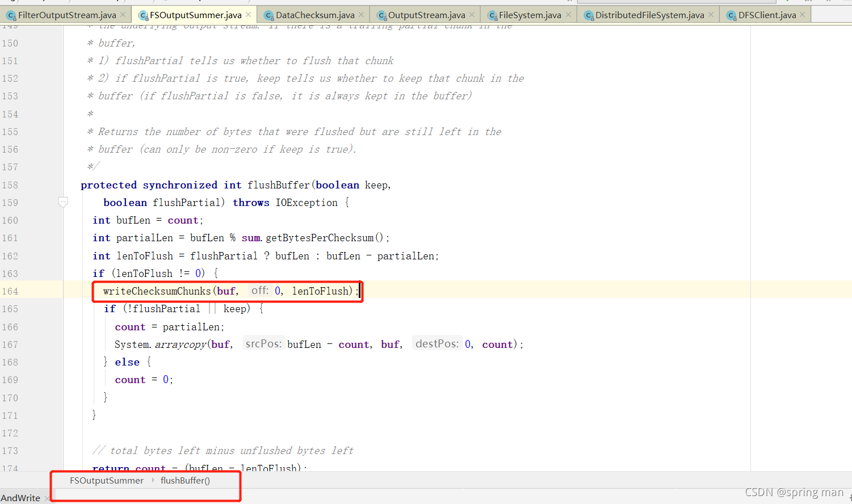Viewport: 852px width, 504px height.
Task: Click the class icon on DFSClient.java tab
Action: click(x=731, y=15)
